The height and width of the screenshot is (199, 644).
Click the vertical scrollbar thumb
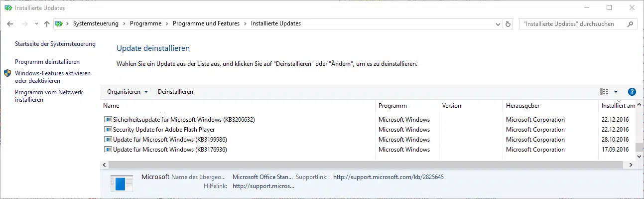640,148
